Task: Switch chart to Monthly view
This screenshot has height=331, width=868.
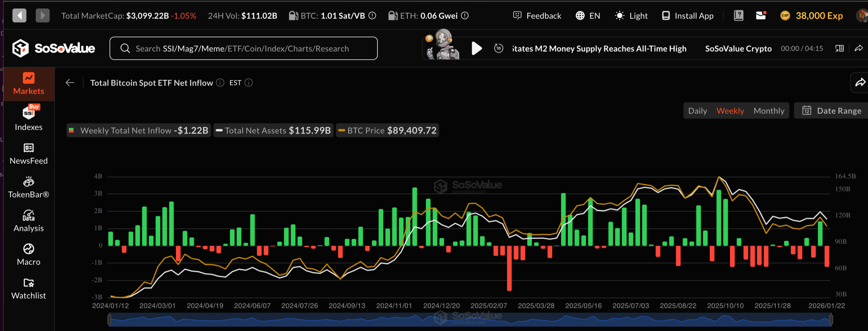Action: [x=768, y=111]
